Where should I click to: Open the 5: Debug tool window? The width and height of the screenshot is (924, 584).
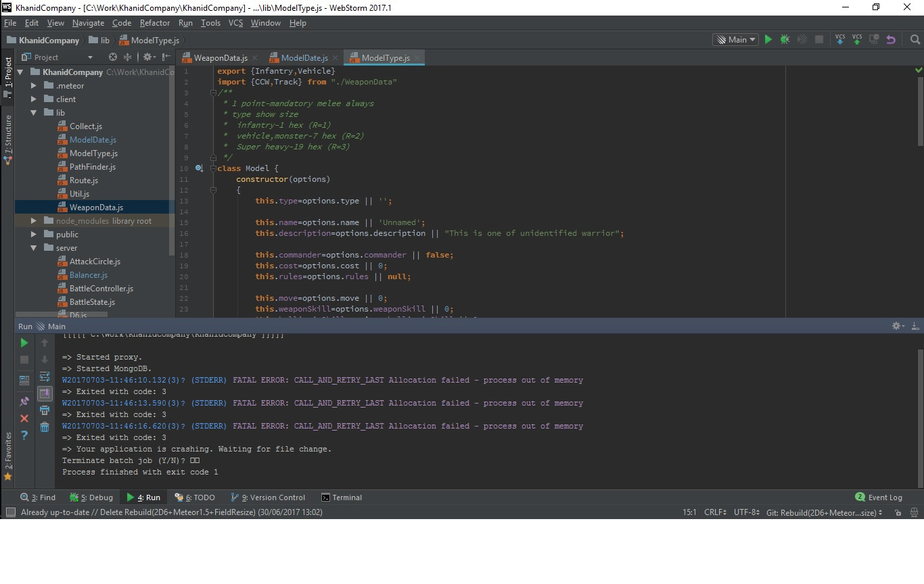[x=91, y=497]
